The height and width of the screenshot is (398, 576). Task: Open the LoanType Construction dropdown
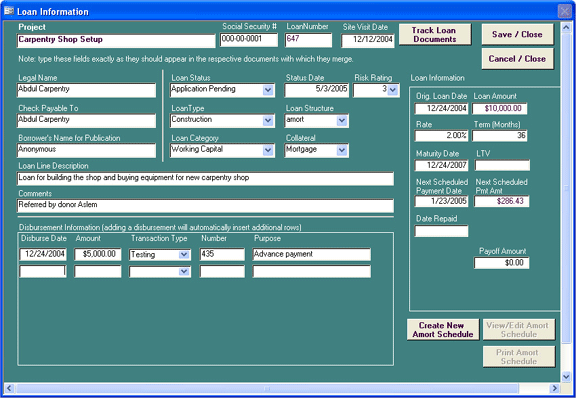pos(268,120)
